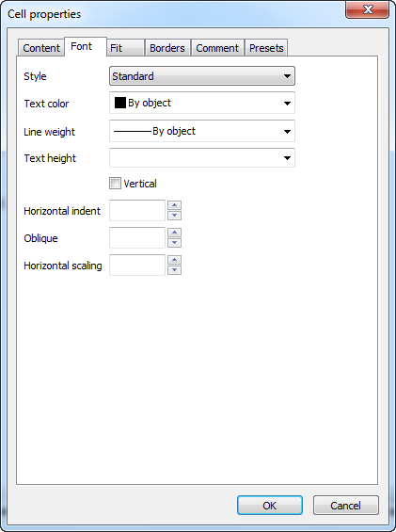This screenshot has height=532, width=396.
Task: Confirm with the OK button
Action: click(270, 506)
